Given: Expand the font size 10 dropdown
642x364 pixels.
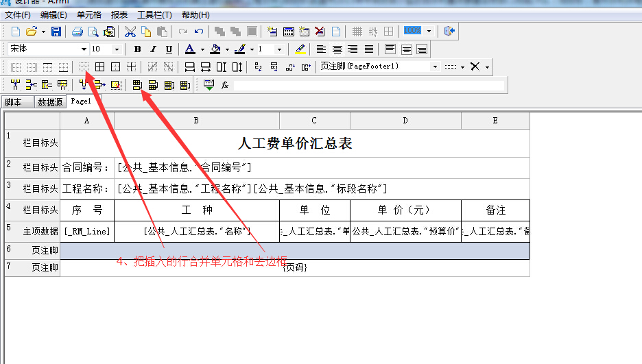Looking at the screenshot, I should [117, 49].
